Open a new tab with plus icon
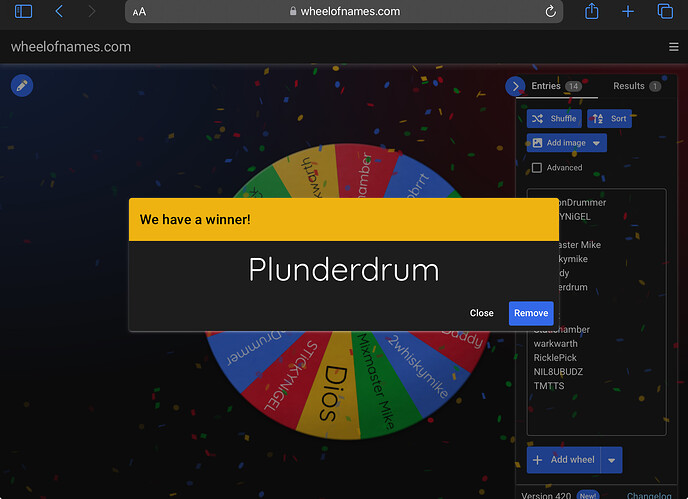Viewport: 688px width, 499px height. click(628, 11)
